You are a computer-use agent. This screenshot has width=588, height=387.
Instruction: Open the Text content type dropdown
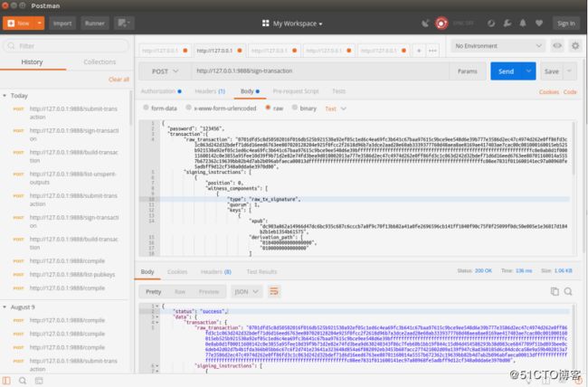pos(336,109)
